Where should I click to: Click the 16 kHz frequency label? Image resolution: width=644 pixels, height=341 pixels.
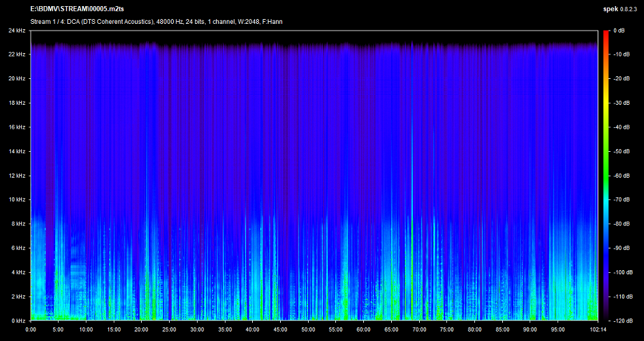point(16,127)
